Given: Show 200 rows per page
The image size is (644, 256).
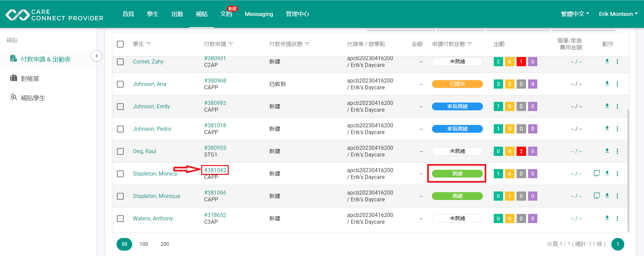Looking at the screenshot, I should [x=165, y=244].
